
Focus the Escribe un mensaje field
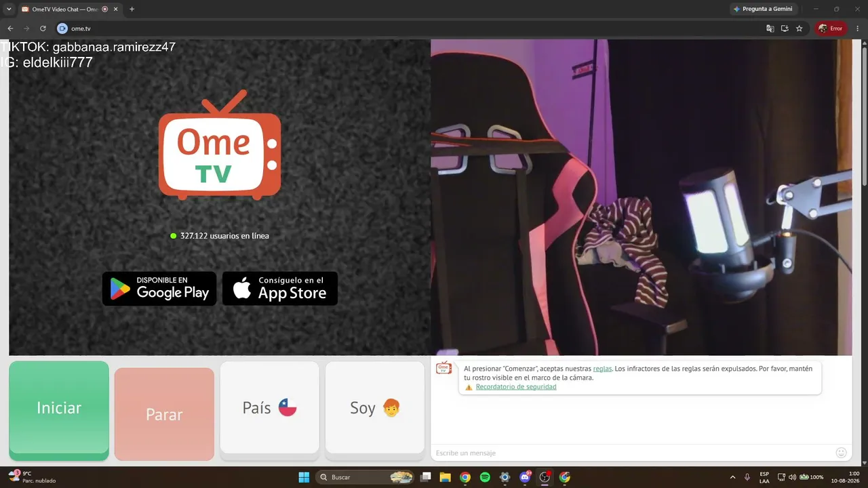(x=634, y=453)
